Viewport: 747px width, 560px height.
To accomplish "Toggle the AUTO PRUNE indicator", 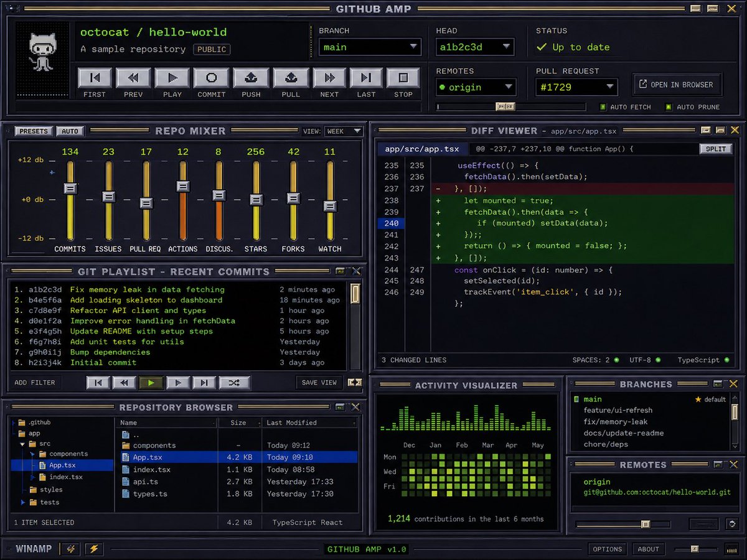I will click(669, 107).
